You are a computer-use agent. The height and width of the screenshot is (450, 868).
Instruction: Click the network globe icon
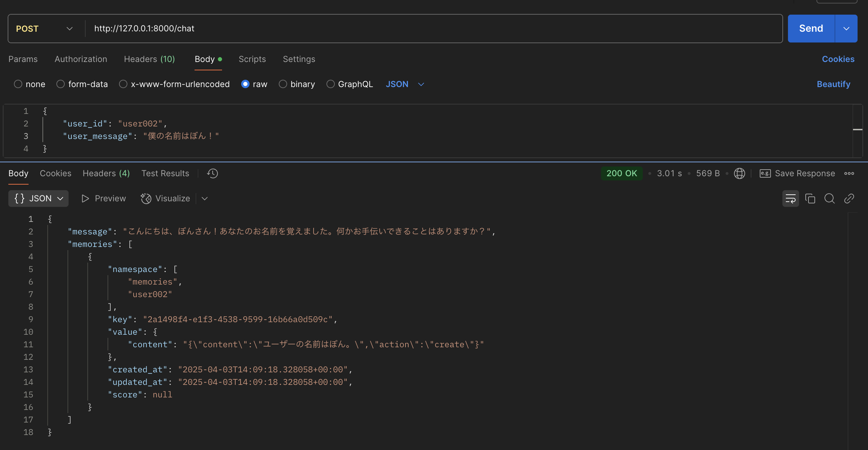(x=739, y=173)
